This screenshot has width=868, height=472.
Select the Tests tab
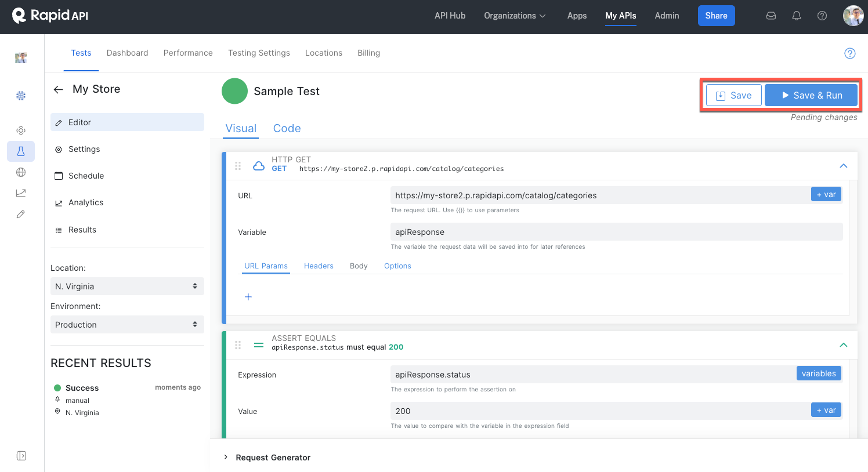tap(81, 53)
